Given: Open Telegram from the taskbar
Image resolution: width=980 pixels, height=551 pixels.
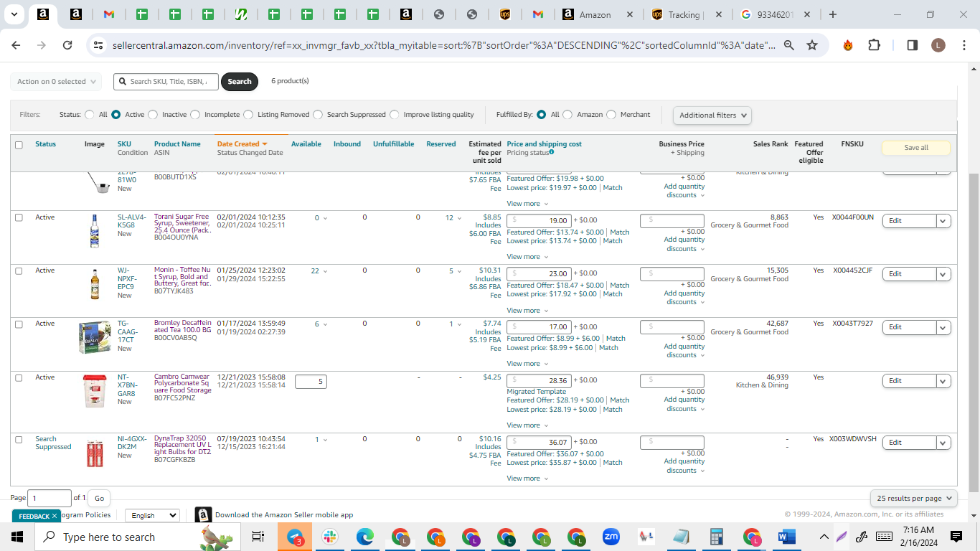Looking at the screenshot, I should tap(296, 537).
